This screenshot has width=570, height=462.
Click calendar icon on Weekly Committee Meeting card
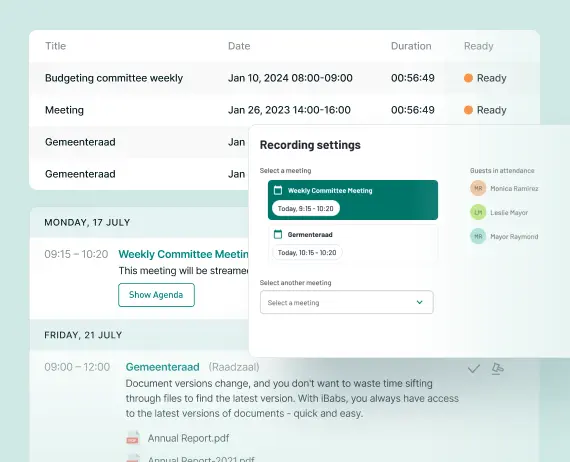click(278, 190)
